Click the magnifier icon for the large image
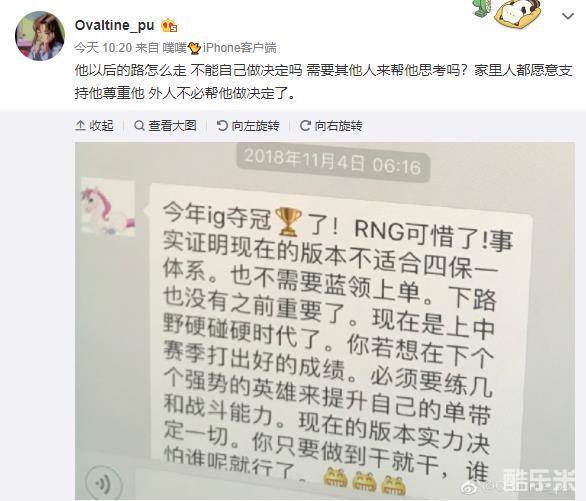The height and width of the screenshot is (501, 586). pos(139,126)
